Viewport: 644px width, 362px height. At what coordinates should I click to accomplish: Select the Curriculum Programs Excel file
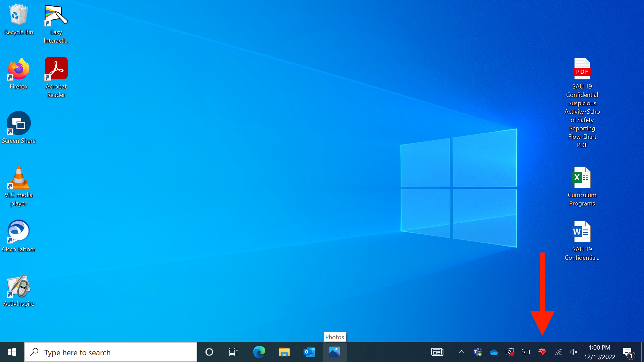pos(582,187)
